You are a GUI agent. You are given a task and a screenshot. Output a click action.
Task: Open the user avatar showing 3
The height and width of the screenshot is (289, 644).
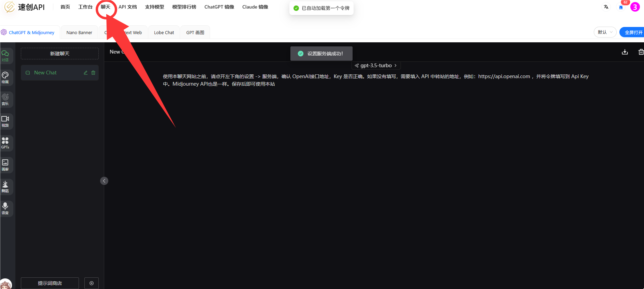(x=635, y=7)
